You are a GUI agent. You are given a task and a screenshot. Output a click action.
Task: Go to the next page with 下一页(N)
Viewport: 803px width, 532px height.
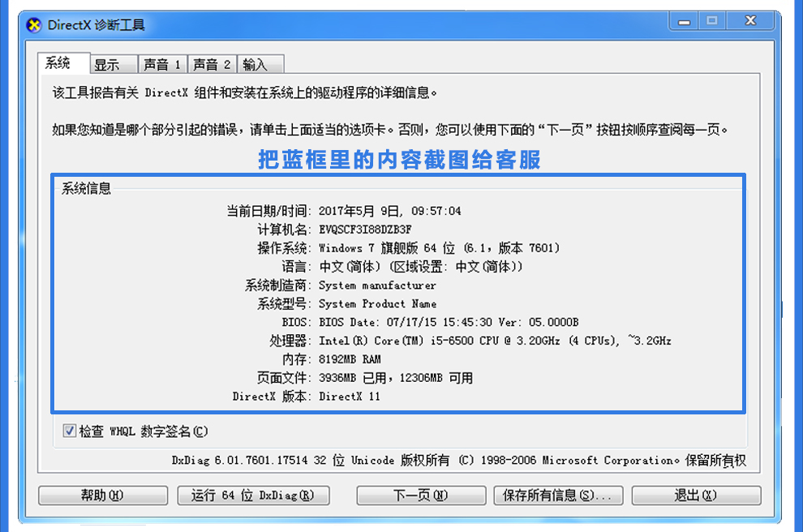[421, 496]
